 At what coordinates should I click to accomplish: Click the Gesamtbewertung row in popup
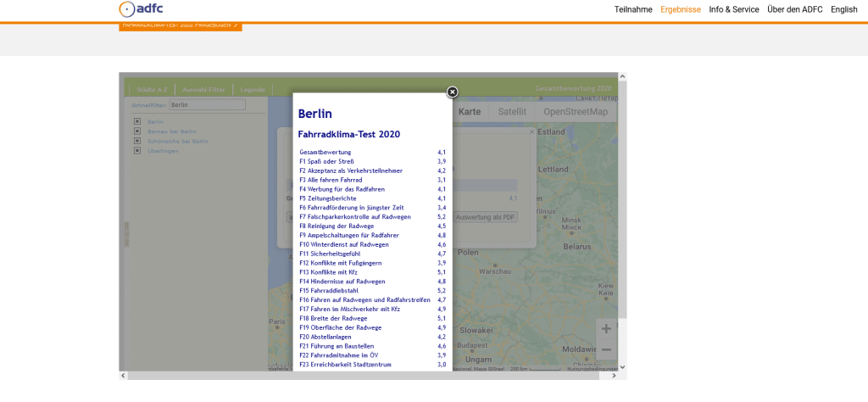coord(373,152)
